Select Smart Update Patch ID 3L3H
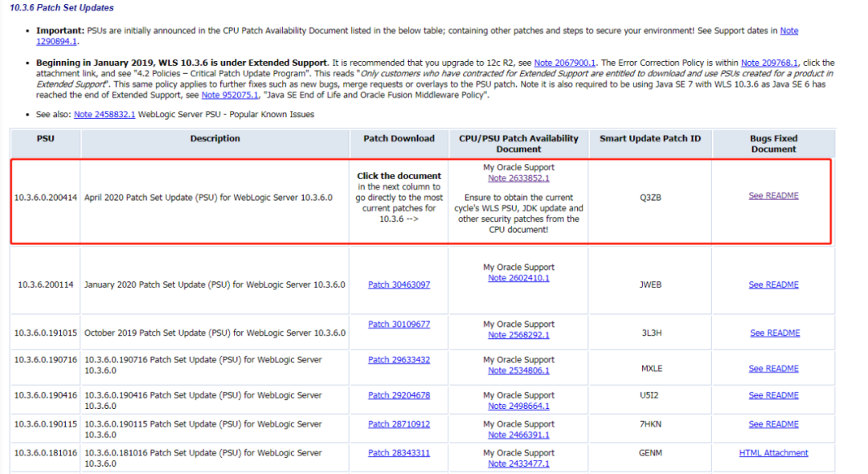This screenshot has height=474, width=868. [x=652, y=333]
